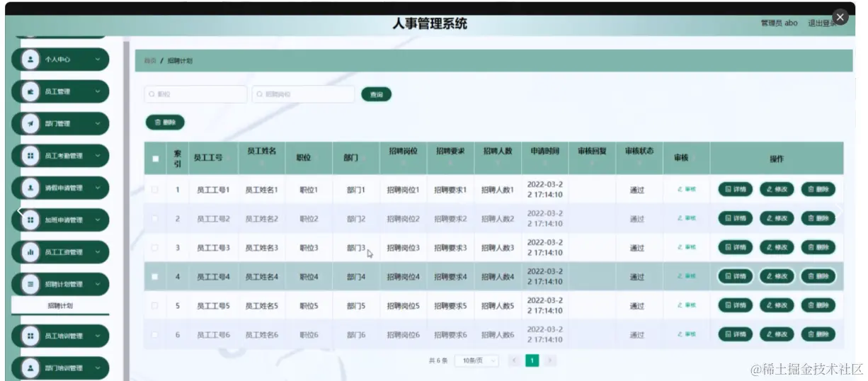Expand the 加班申请管理 menu chevron

(x=98, y=220)
